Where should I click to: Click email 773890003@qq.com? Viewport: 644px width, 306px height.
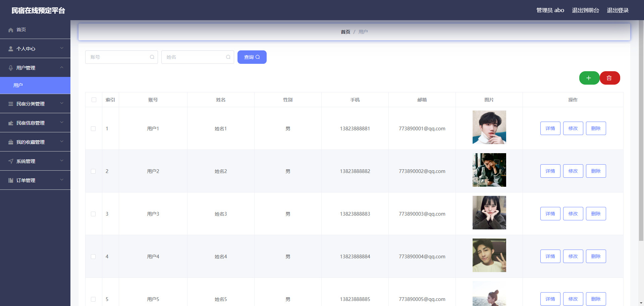[422, 214]
